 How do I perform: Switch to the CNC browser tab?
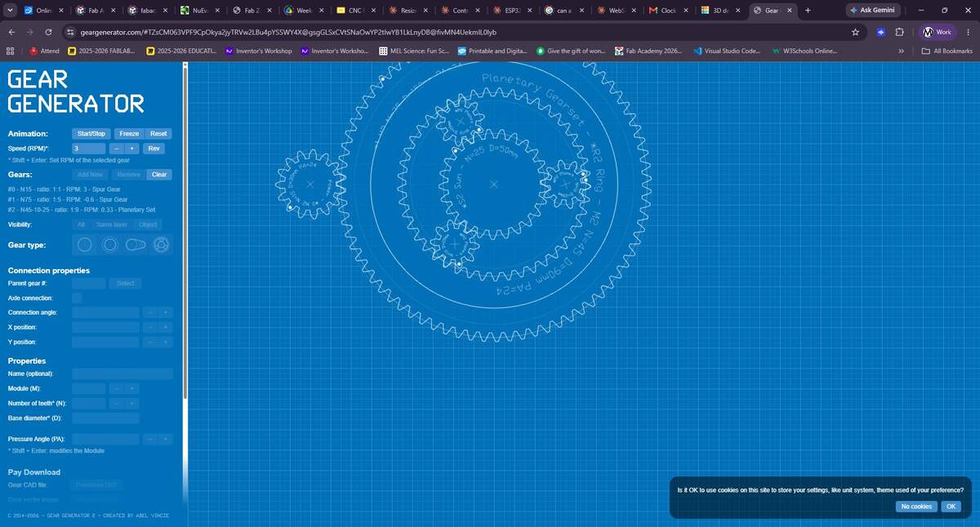pyautogui.click(x=354, y=11)
